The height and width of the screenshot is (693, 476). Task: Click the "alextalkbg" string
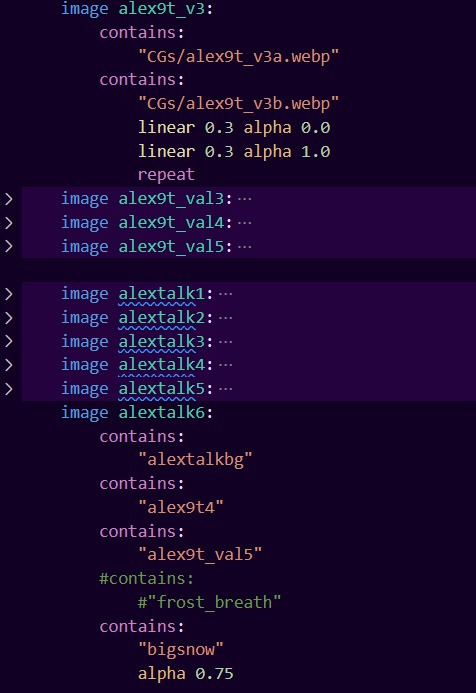tap(195, 460)
